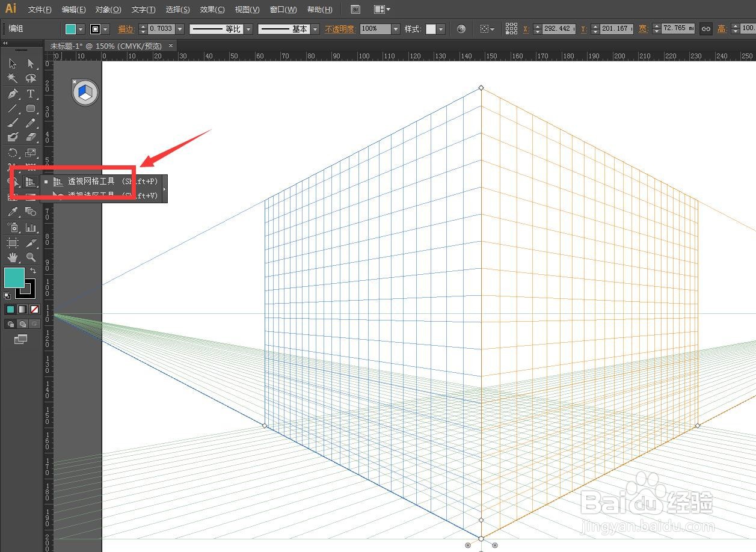Select the Selection tool (black arrow)

pos(13,64)
